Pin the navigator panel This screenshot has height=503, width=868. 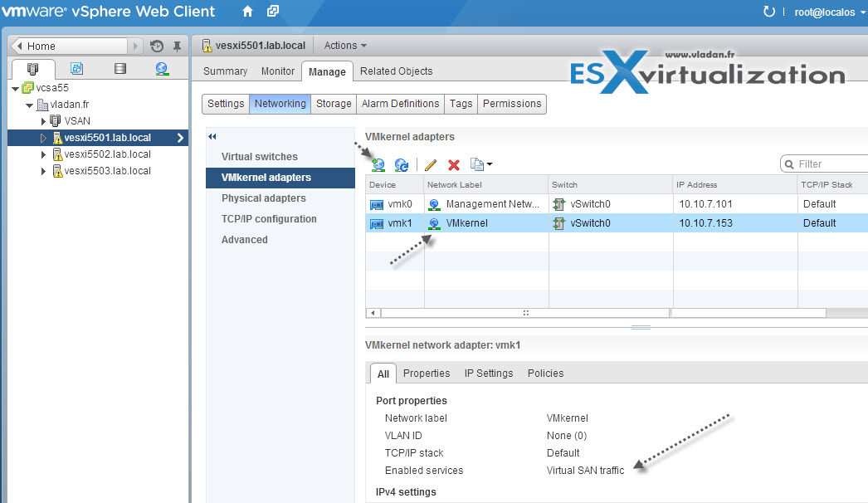[177, 46]
